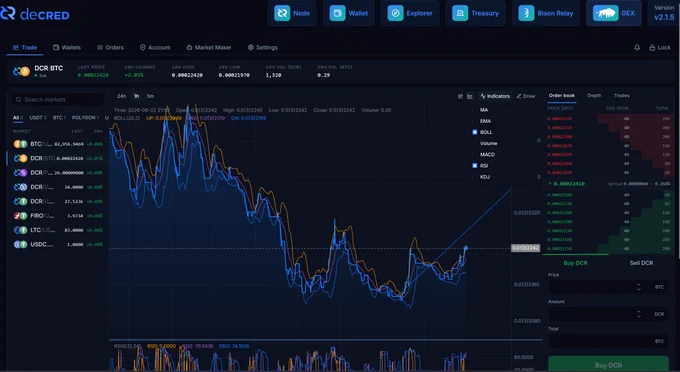Screen dimensions: 680x372
Task: Open the Bison Relay icon
Action: [526, 13]
